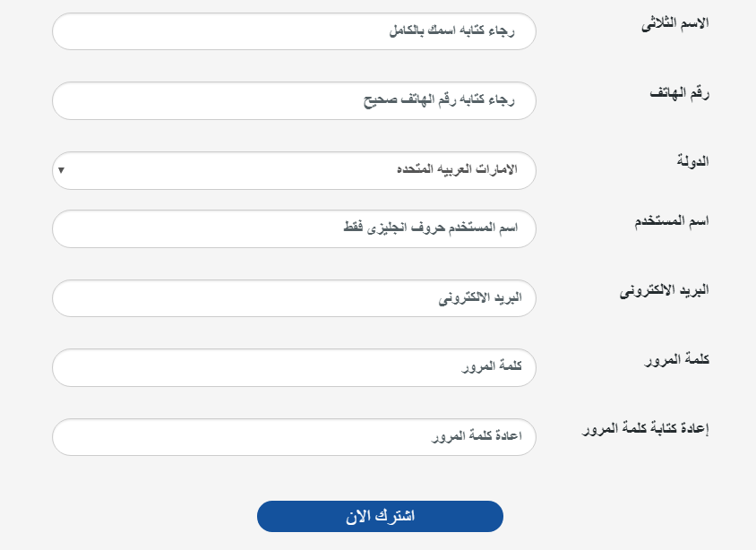The image size is (756, 550).
Task: Click the اشترك الان subscribe button
Action: click(x=380, y=516)
